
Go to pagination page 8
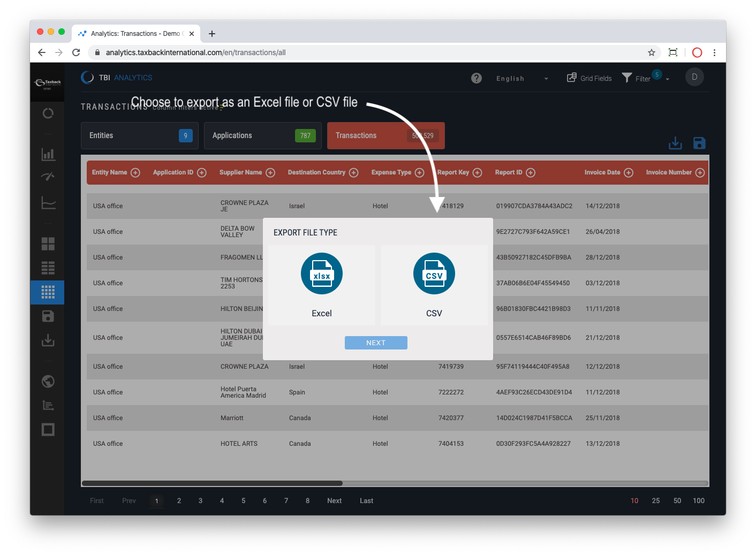[307, 501]
